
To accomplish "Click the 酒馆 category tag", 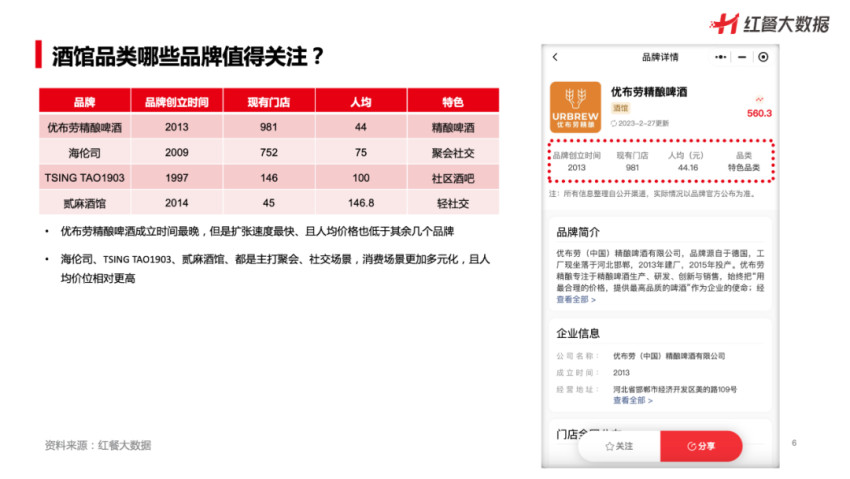I will coord(620,108).
